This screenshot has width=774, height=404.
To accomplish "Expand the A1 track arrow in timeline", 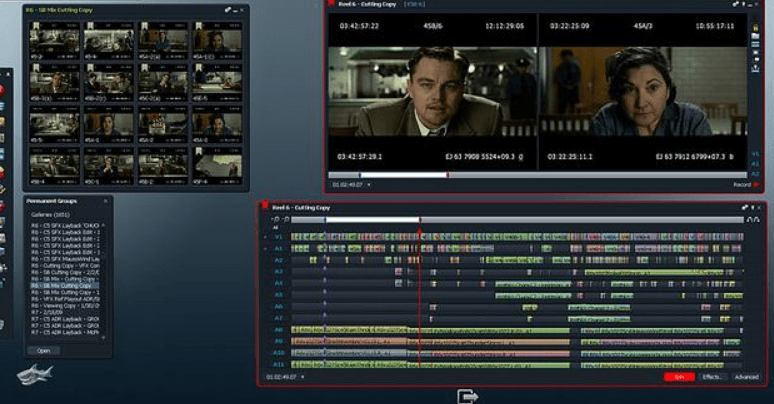I will point(266,248).
